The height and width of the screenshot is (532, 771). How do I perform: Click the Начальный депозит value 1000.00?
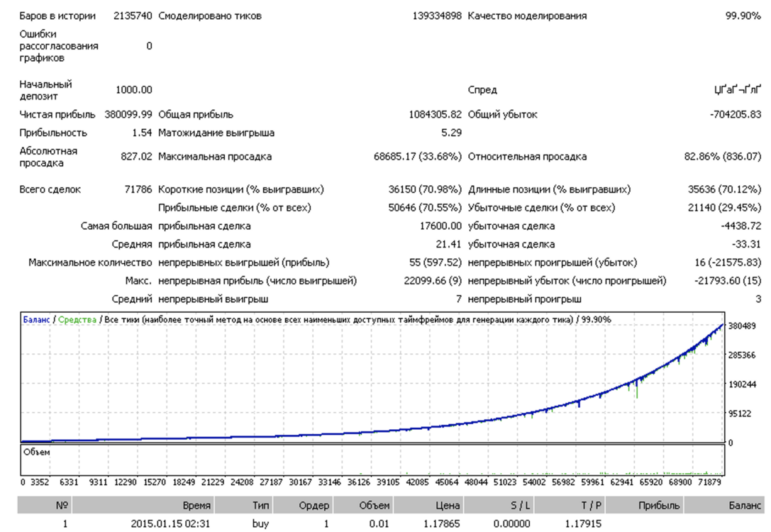click(x=134, y=90)
